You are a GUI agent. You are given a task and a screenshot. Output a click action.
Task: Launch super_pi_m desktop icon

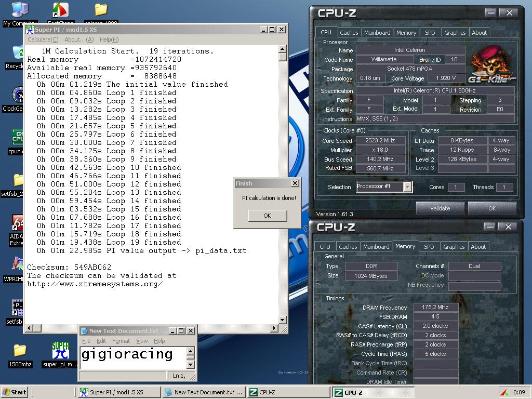tap(60, 350)
